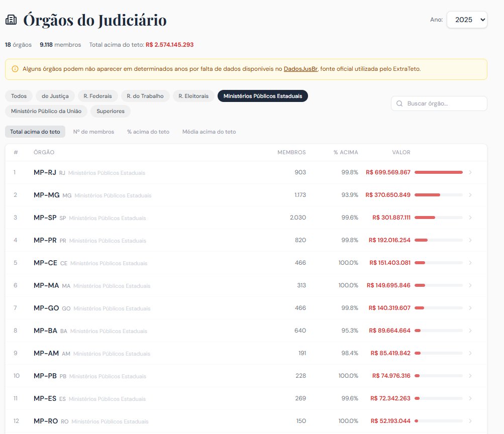Expand the MP-ES row chevron
This screenshot has width=504, height=434.
[470, 398]
